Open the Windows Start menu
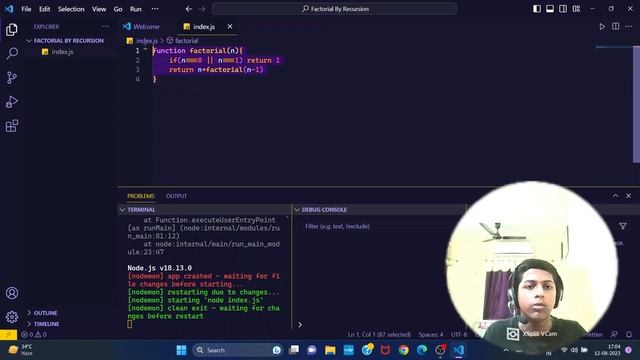Image resolution: width=640 pixels, height=360 pixels. pos(181,350)
